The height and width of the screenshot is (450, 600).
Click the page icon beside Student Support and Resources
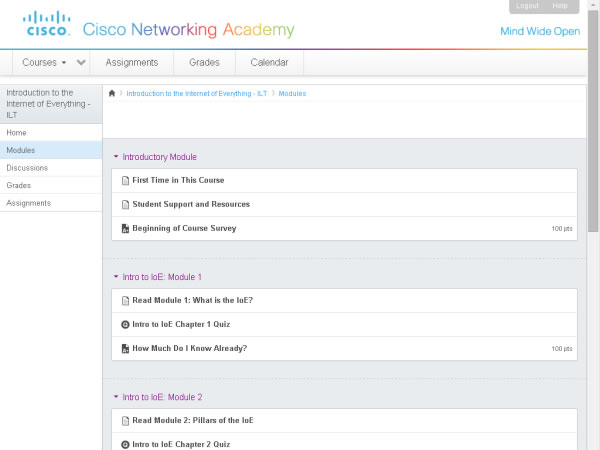(x=125, y=204)
